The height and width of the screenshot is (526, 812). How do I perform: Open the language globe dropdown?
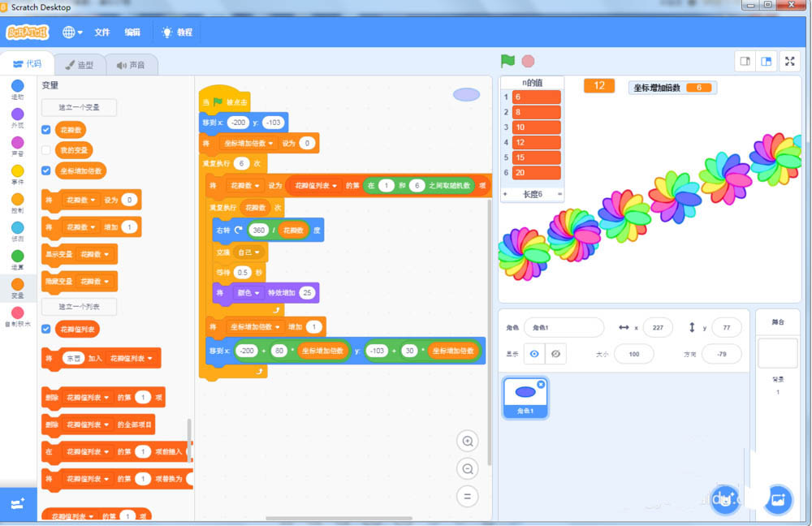(71, 32)
